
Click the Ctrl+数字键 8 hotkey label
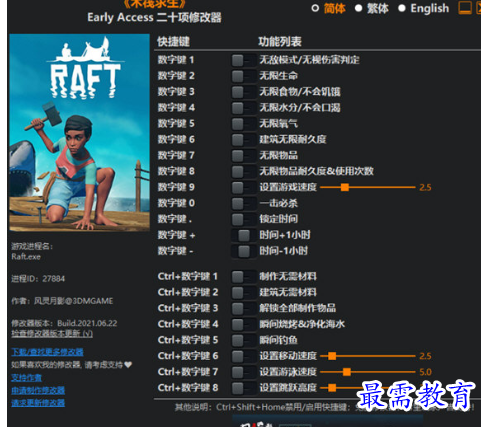tap(188, 388)
